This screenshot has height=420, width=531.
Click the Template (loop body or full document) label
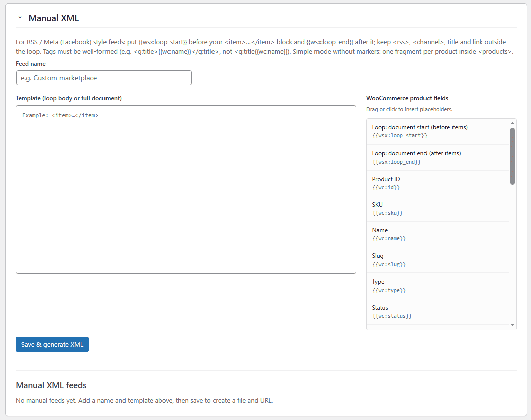tap(68, 98)
